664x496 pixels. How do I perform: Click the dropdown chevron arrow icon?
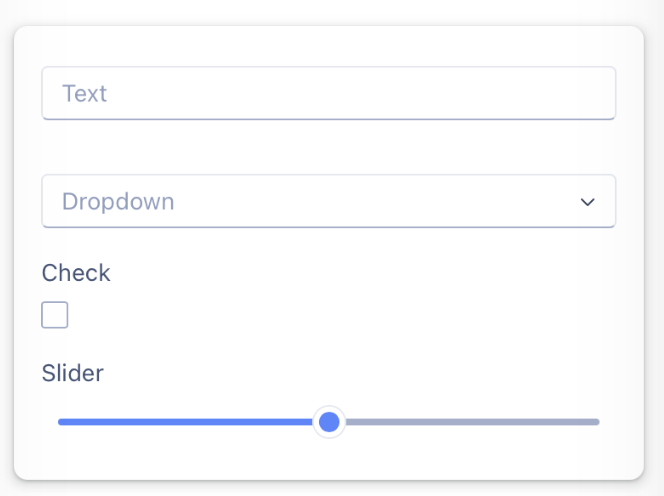pos(587,202)
